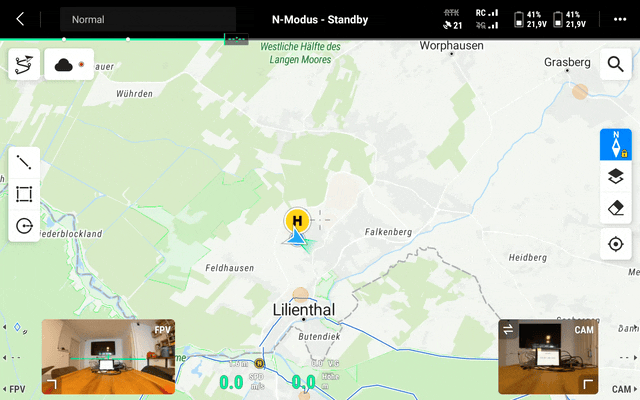Open the Normal flight mode field
Viewport: 640px width, 400px height.
click(148, 19)
